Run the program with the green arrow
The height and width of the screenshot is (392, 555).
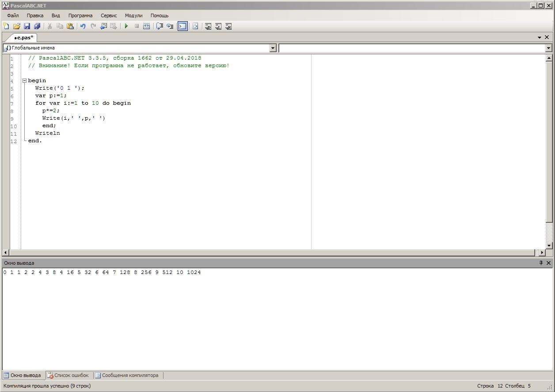coord(126,27)
